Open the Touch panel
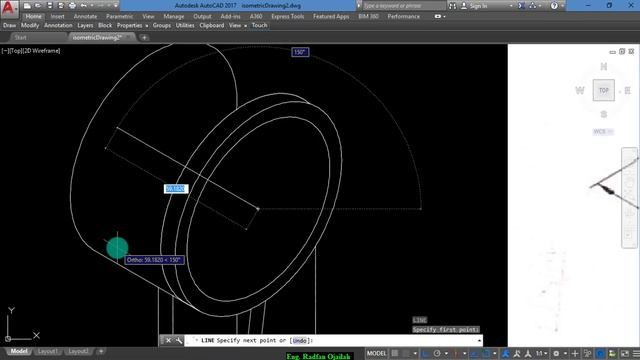Image resolution: width=640 pixels, height=360 pixels. click(x=259, y=25)
